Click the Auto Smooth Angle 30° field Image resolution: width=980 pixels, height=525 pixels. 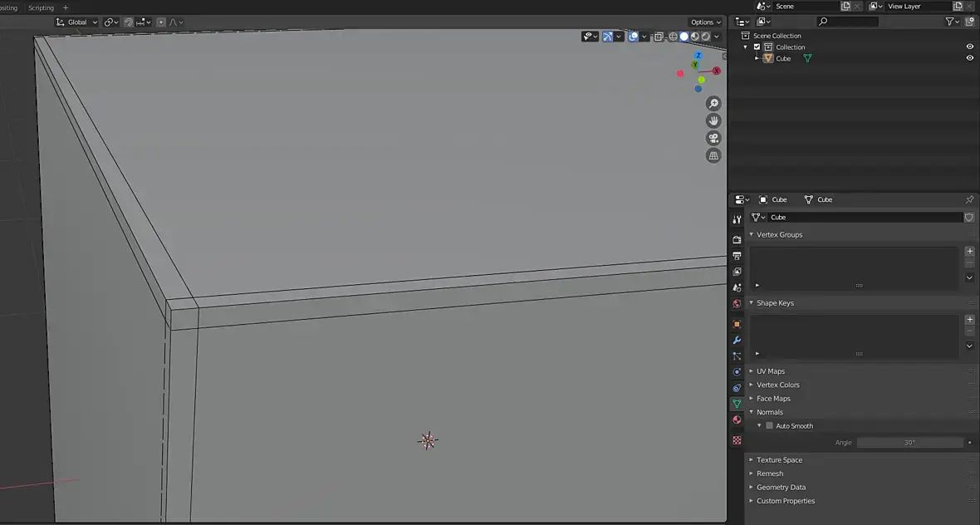click(909, 443)
